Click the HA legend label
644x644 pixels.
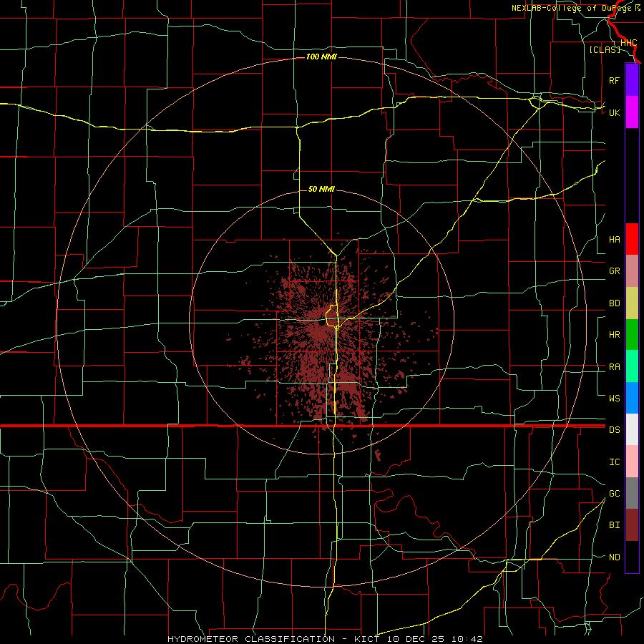point(614,240)
